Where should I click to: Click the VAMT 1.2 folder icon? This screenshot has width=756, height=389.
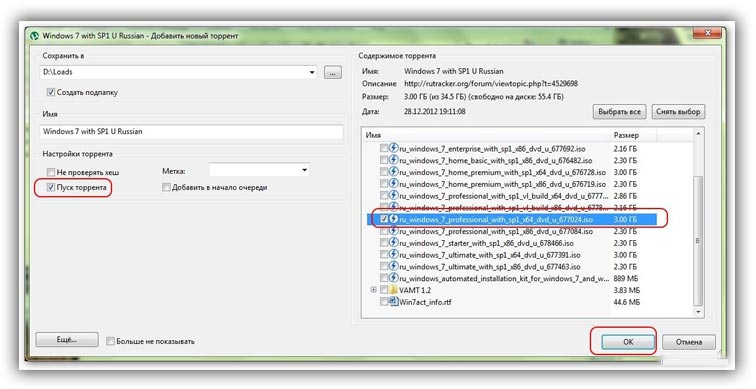pos(393,290)
